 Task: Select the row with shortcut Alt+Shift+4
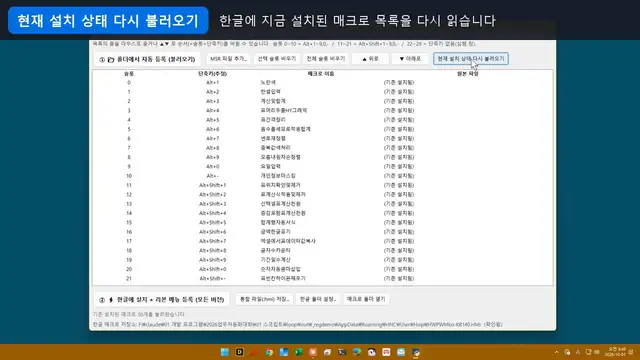click(322, 213)
